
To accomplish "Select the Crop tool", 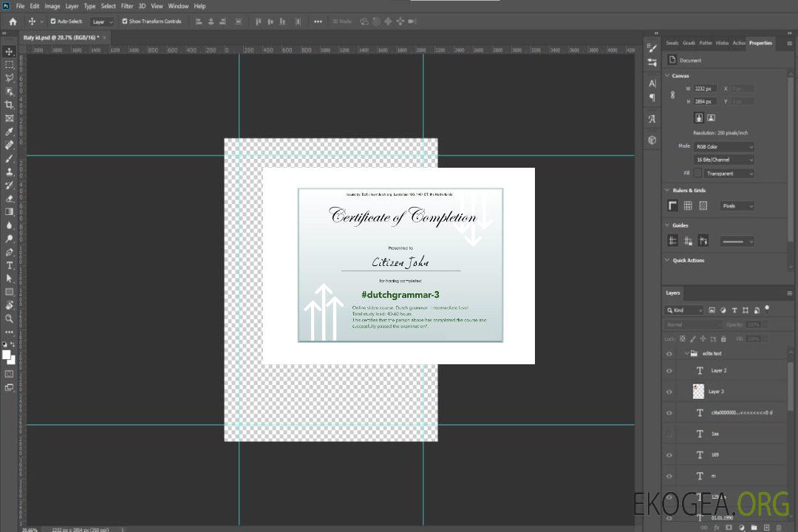I will [x=9, y=105].
